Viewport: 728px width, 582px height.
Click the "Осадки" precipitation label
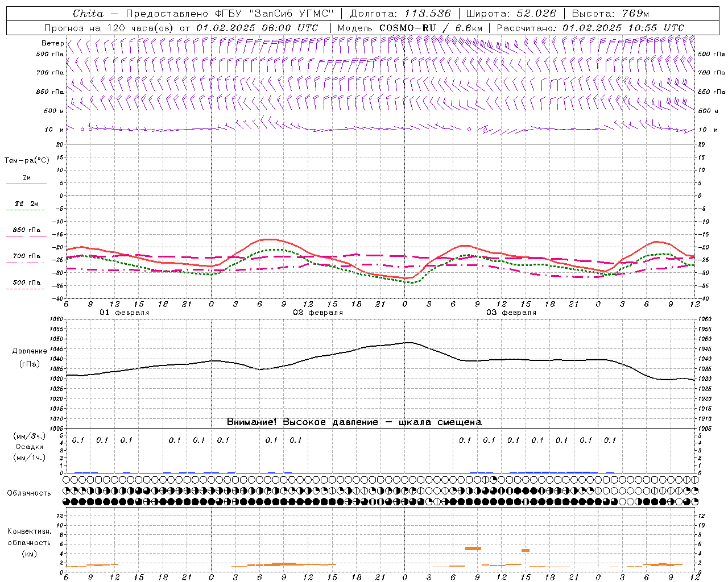click(x=29, y=447)
